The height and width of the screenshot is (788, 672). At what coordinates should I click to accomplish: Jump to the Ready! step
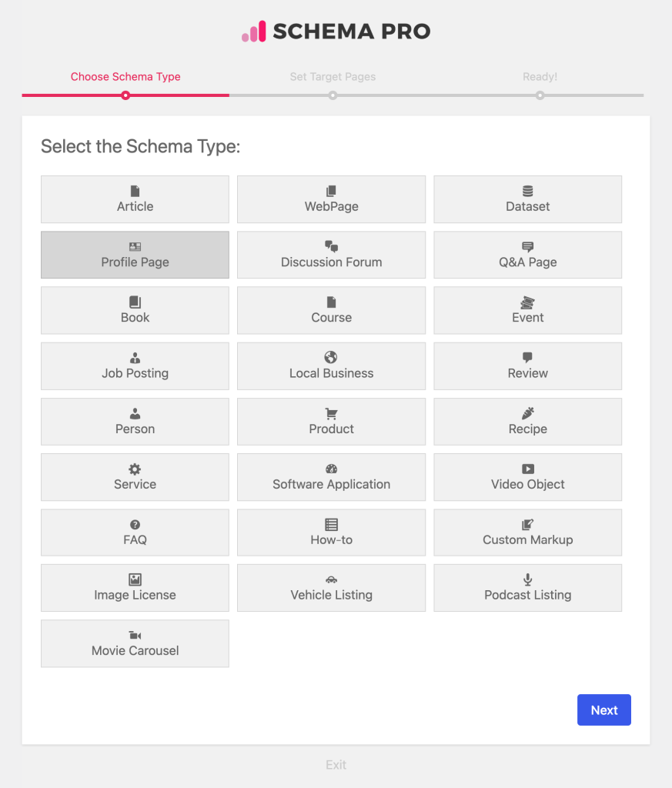click(540, 76)
